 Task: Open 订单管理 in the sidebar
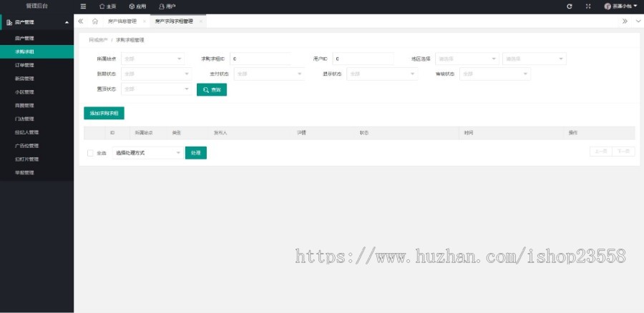tap(37, 65)
